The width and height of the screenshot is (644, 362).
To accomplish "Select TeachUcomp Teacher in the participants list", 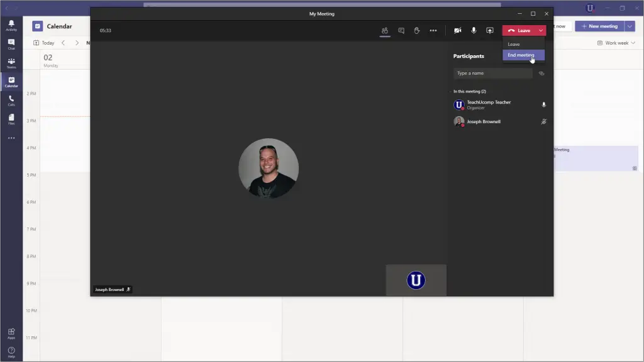I will click(x=500, y=105).
